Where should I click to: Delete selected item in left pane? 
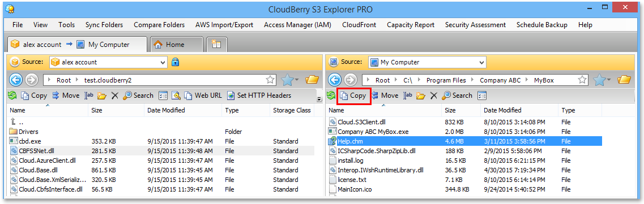[x=114, y=96]
